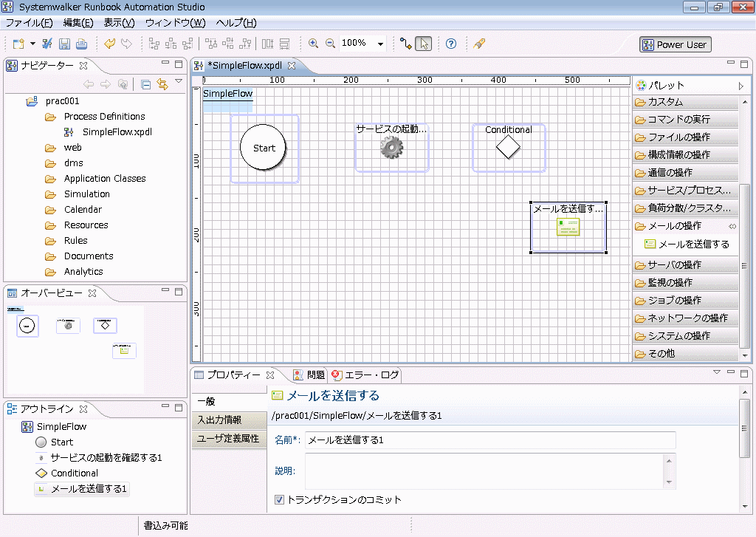Pick メールを送信する palette item
The height and width of the screenshot is (537, 756).
pyautogui.click(x=688, y=244)
